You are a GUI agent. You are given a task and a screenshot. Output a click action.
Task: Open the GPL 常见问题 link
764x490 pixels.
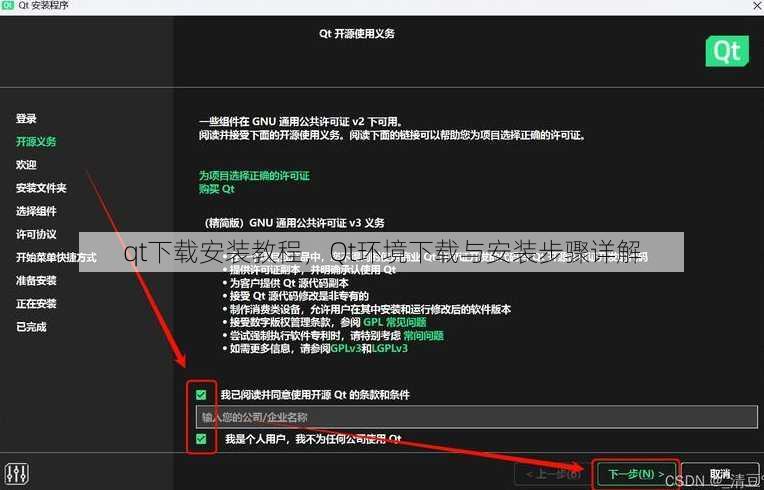tap(395, 322)
